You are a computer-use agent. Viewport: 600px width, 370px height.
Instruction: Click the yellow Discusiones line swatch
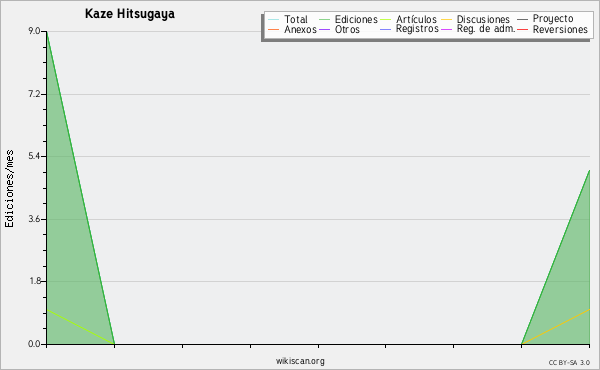click(x=447, y=19)
